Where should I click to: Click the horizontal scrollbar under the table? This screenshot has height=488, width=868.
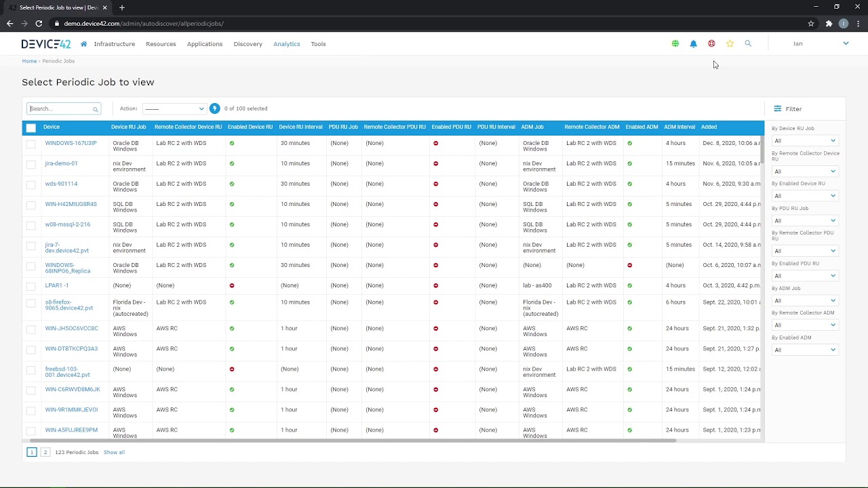(x=353, y=441)
